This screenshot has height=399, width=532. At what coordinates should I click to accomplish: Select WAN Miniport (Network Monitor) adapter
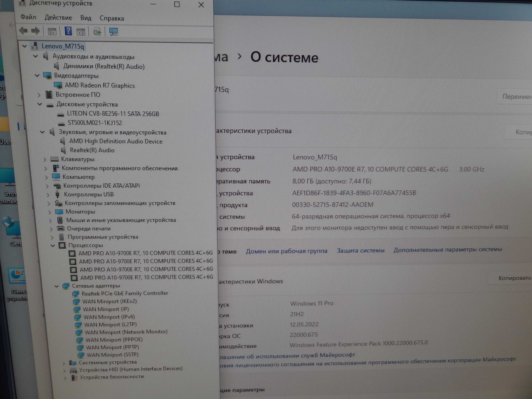pos(126,332)
